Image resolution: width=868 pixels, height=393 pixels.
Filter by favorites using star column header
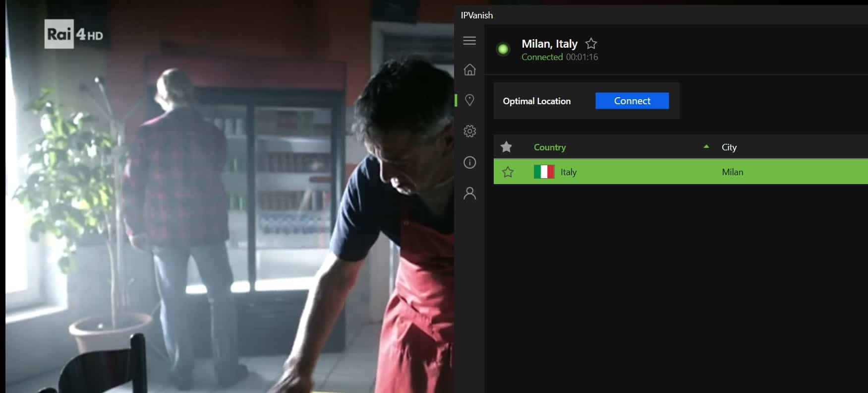pyautogui.click(x=506, y=147)
